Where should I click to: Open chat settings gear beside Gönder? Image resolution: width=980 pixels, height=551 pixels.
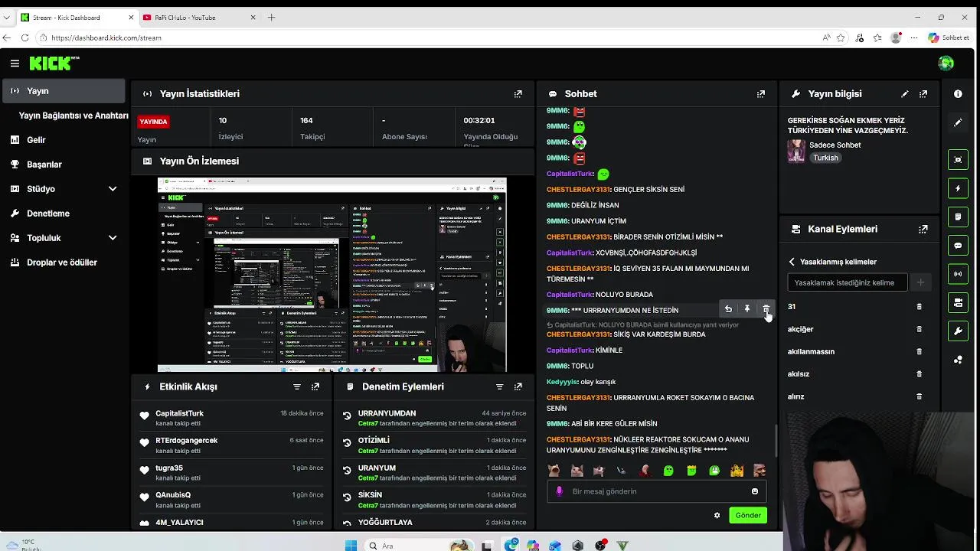pos(717,515)
